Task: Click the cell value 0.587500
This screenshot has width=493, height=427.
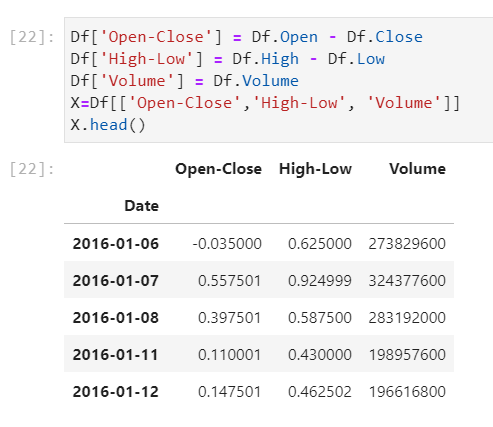Action: 320,318
